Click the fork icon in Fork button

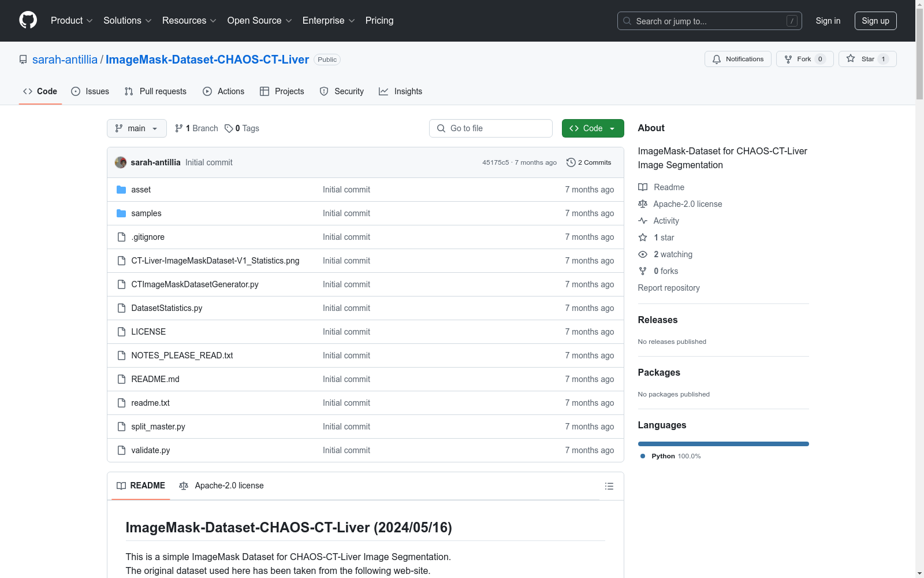788,59
